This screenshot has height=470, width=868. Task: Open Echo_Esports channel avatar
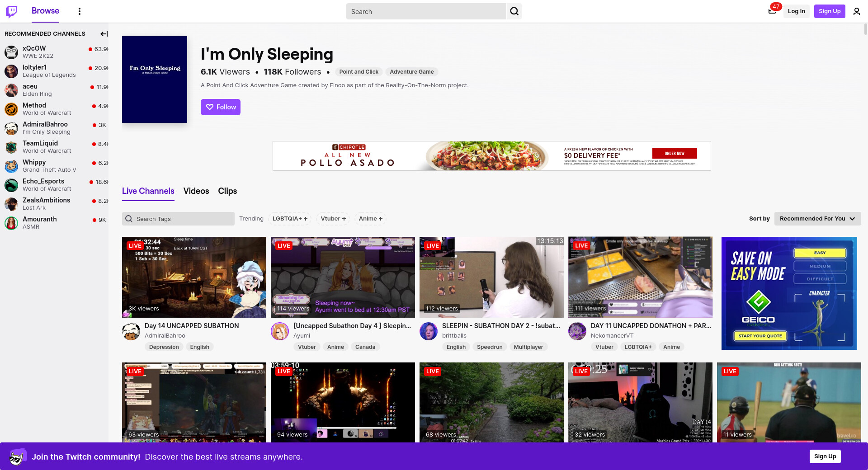click(11, 185)
